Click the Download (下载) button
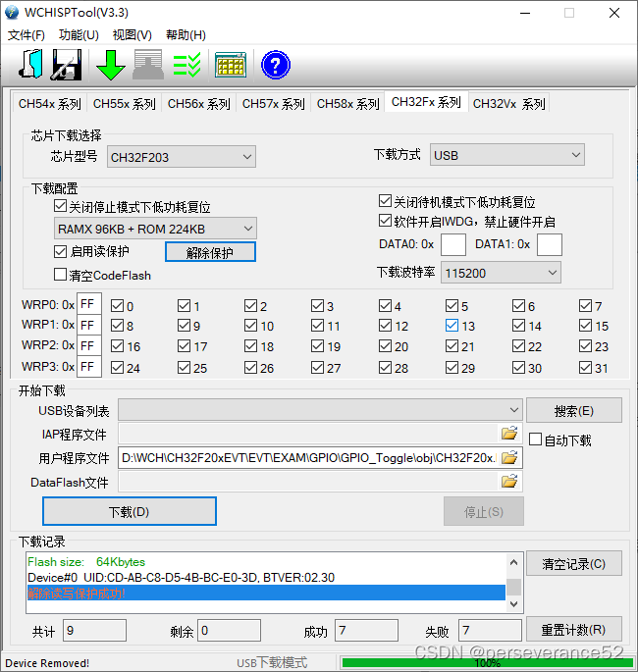The width and height of the screenshot is (638, 672). click(129, 511)
